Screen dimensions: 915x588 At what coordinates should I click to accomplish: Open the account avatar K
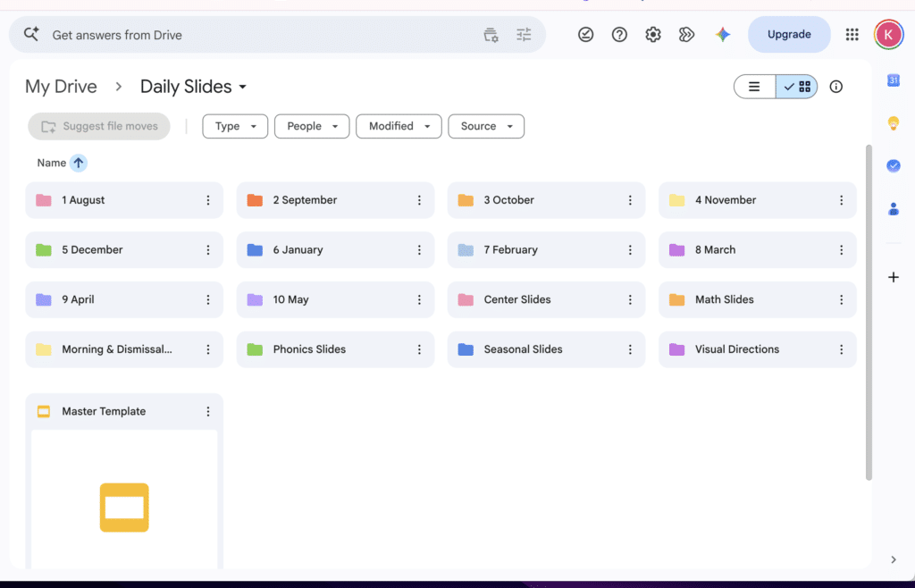[888, 35]
